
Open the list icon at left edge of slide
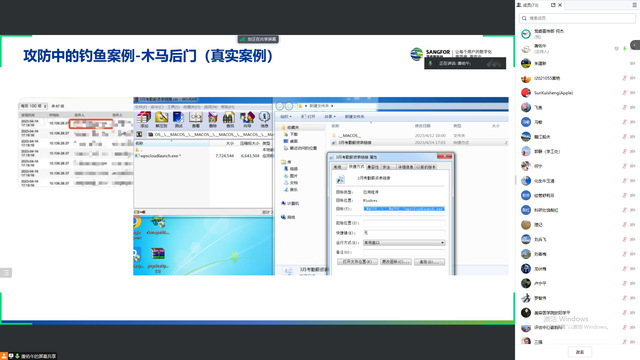[6, 273]
